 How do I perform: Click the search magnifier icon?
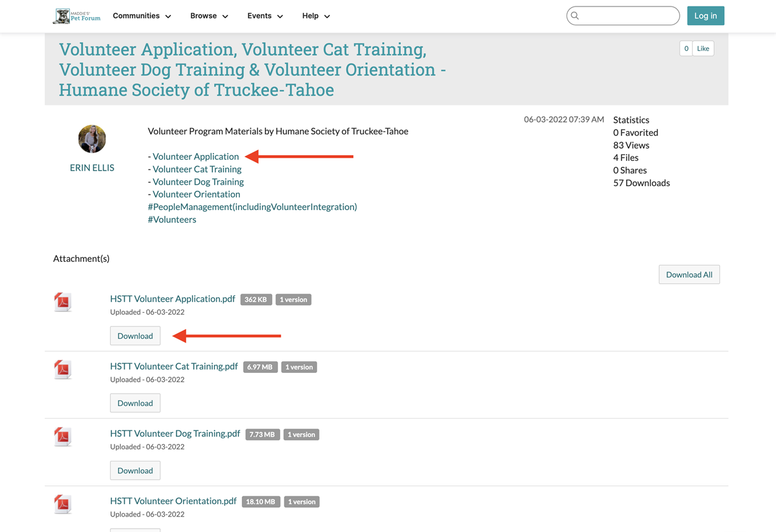tap(575, 16)
